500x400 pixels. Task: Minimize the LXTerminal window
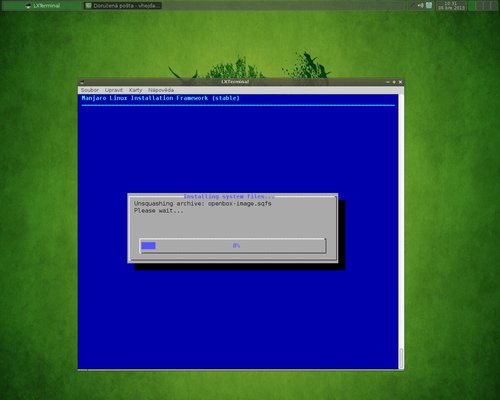pos(388,82)
